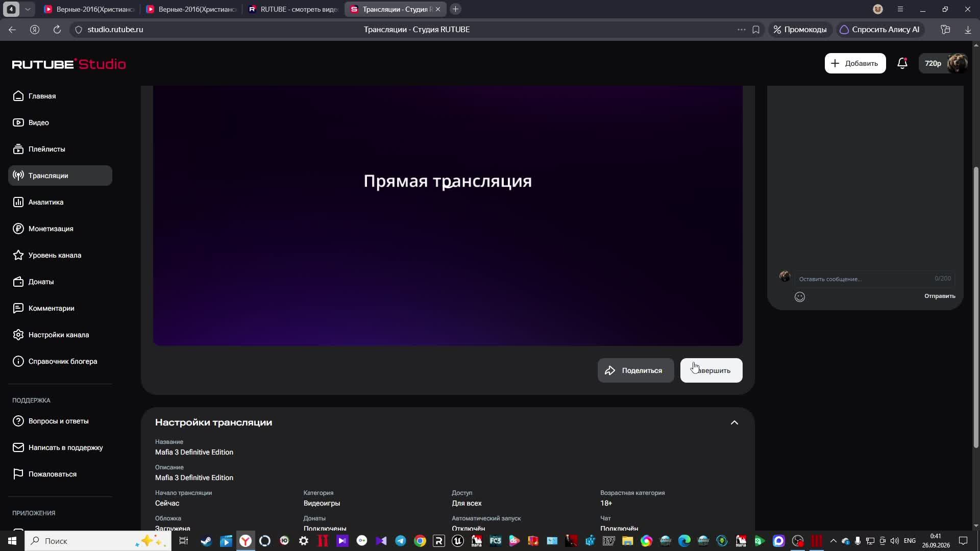Image resolution: width=980 pixels, height=551 pixels.
Task: Switch to the RUTUBE - смотреть видео tab
Action: coord(292,9)
